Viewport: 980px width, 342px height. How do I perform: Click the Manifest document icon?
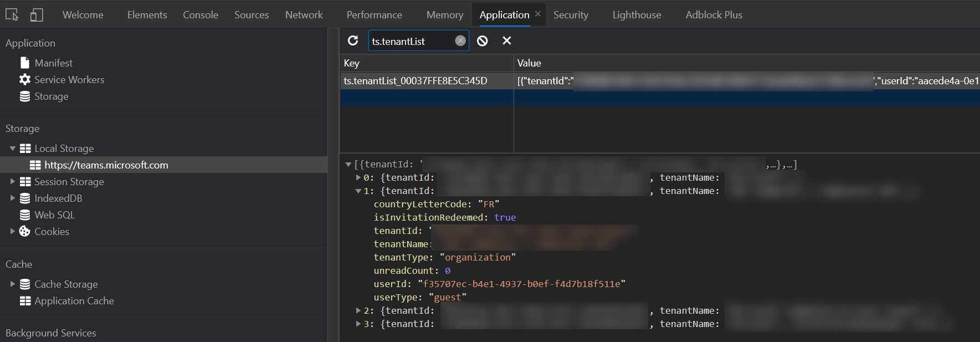(x=25, y=63)
